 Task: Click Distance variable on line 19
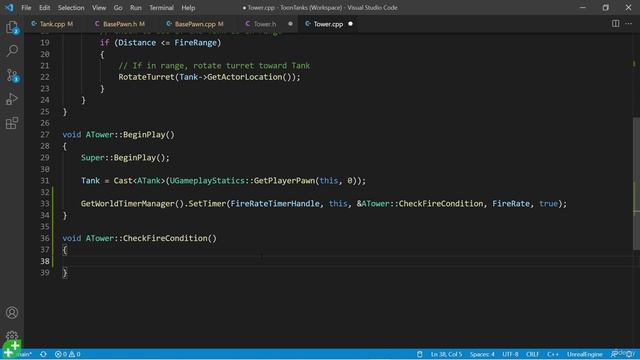(x=137, y=42)
